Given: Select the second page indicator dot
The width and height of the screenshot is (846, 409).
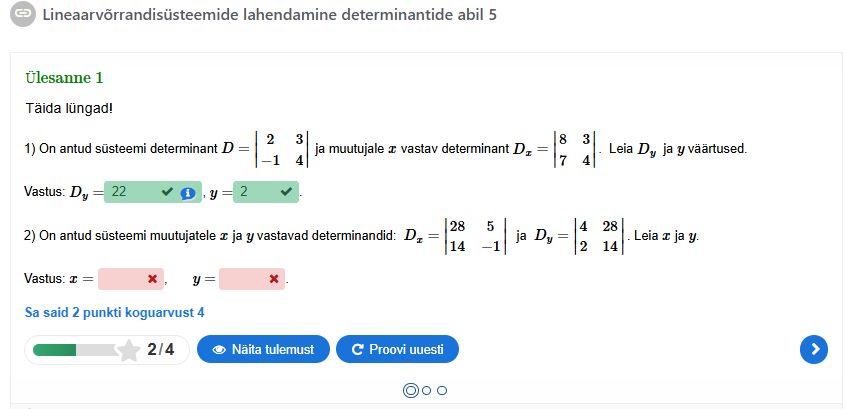Looking at the screenshot, I should point(427,391).
